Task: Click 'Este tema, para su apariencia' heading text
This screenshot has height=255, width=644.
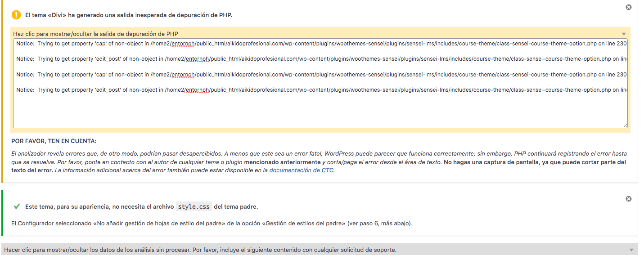Action: (x=142, y=206)
